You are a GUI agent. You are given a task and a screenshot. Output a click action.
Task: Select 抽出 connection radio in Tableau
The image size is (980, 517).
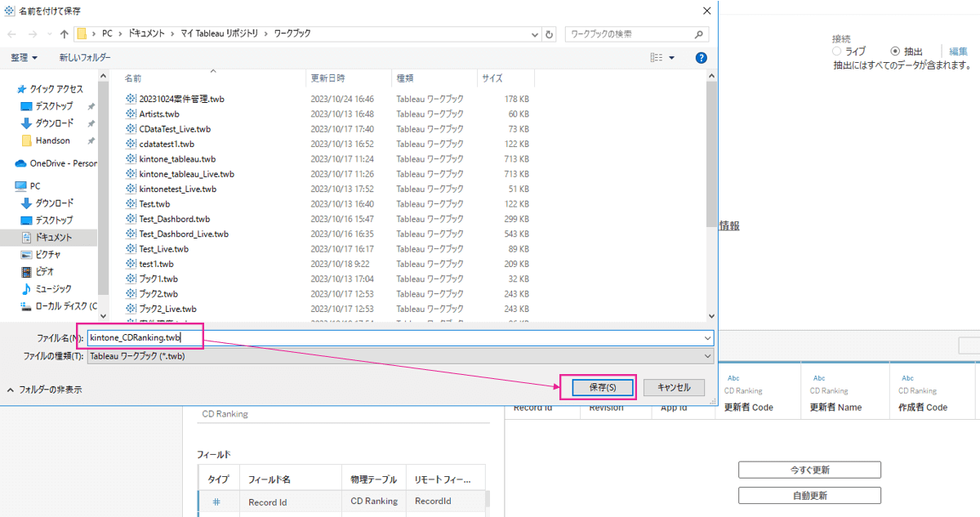895,51
